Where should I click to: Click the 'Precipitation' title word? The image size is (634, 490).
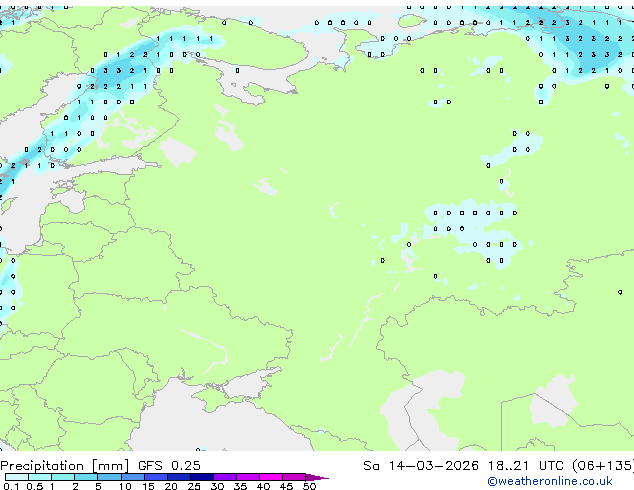click(42, 466)
